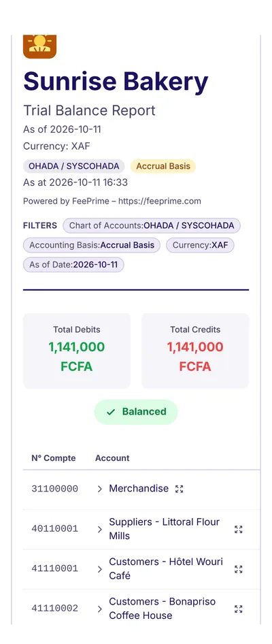
Task: Click the Chart of Accounts filter chip
Action: [x=152, y=225]
